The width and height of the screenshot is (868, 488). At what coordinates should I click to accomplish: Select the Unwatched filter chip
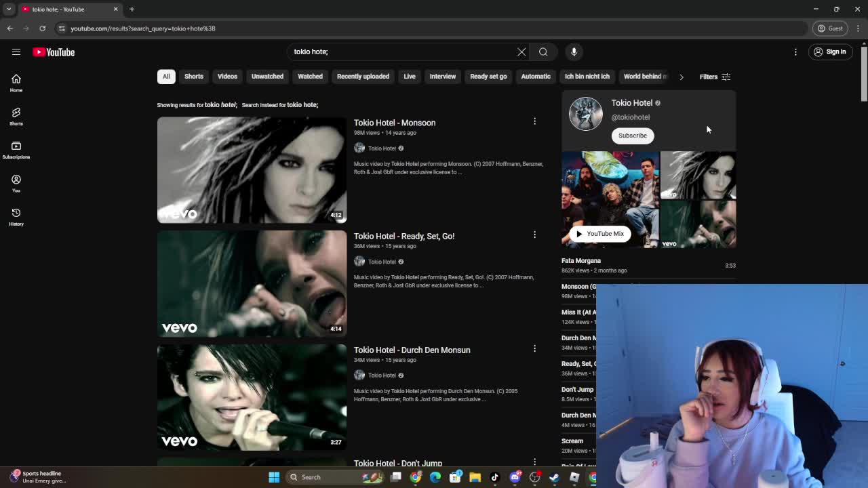point(267,77)
